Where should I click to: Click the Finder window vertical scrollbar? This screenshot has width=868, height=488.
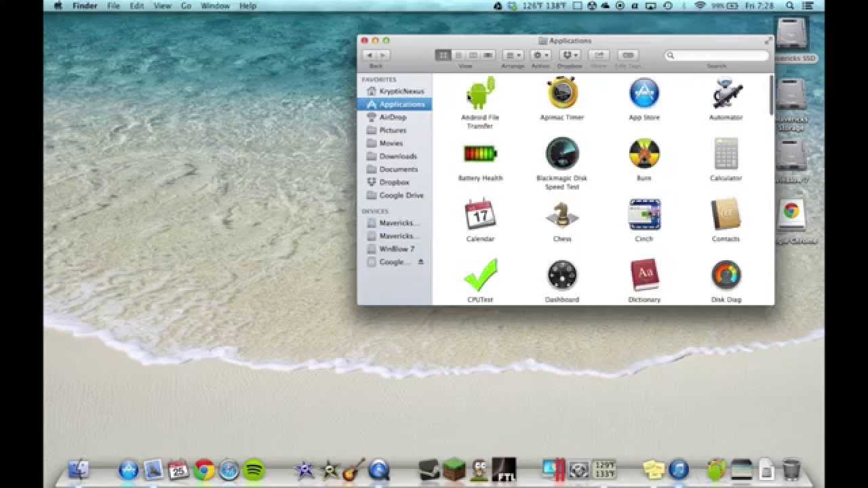[x=771, y=96]
